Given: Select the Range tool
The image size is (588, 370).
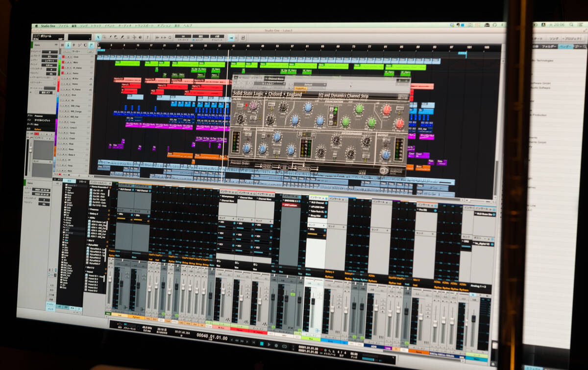Looking at the screenshot, I should click(x=104, y=37).
